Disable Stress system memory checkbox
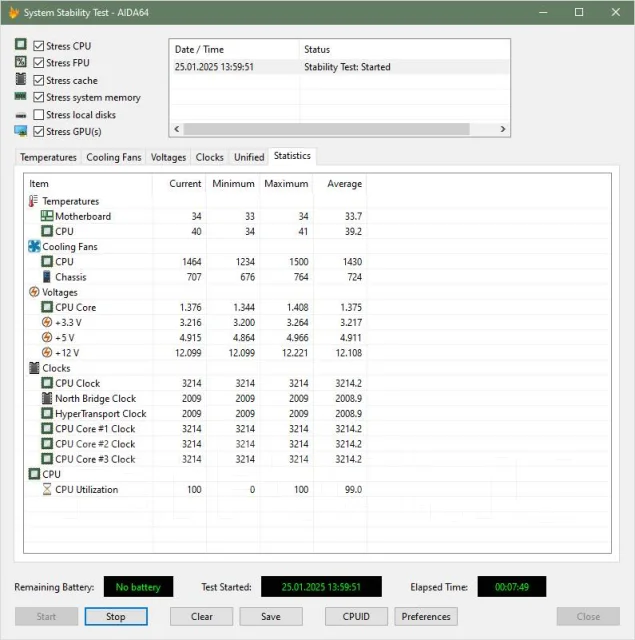 tap(38, 97)
